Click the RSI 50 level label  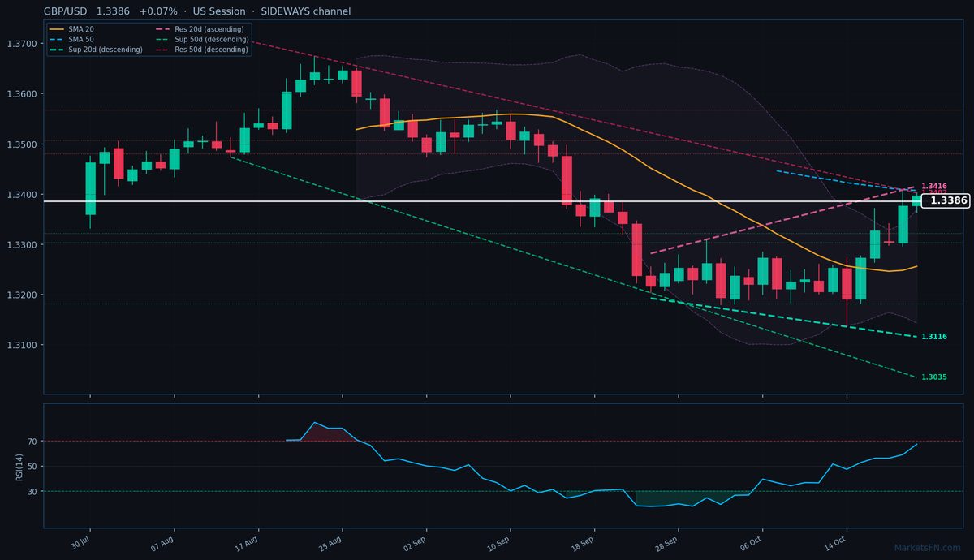coord(32,467)
